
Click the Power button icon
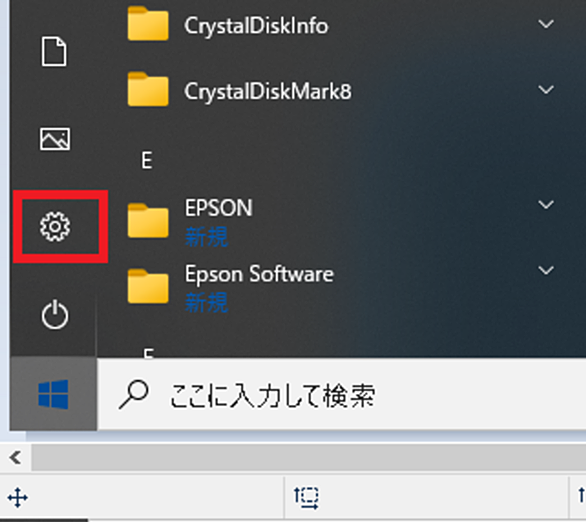pyautogui.click(x=55, y=314)
